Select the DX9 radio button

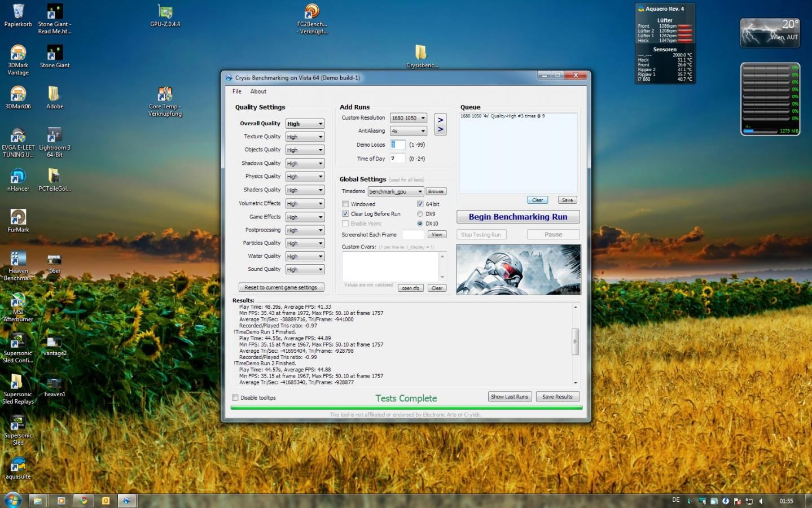(x=420, y=214)
